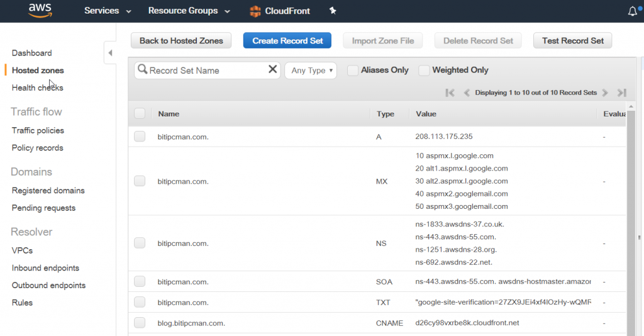Image resolution: width=644 pixels, height=336 pixels.
Task: Select the bitipcman.com. NS record checkbox
Action: pyautogui.click(x=140, y=243)
